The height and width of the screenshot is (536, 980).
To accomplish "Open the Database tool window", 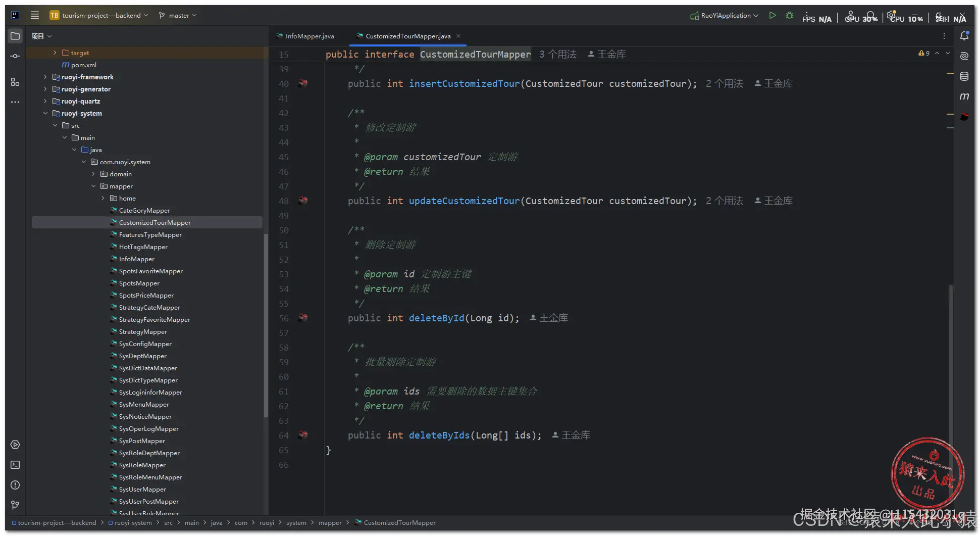I will tap(964, 76).
